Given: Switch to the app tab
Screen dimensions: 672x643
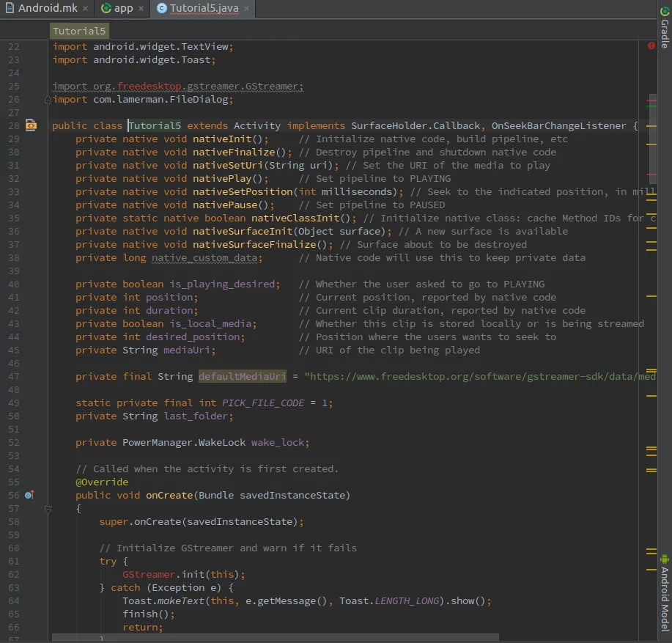Looking at the screenshot, I should click(122, 9).
